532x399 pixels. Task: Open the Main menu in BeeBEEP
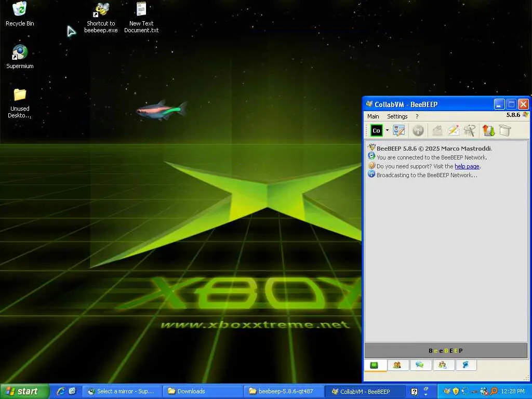(373, 116)
